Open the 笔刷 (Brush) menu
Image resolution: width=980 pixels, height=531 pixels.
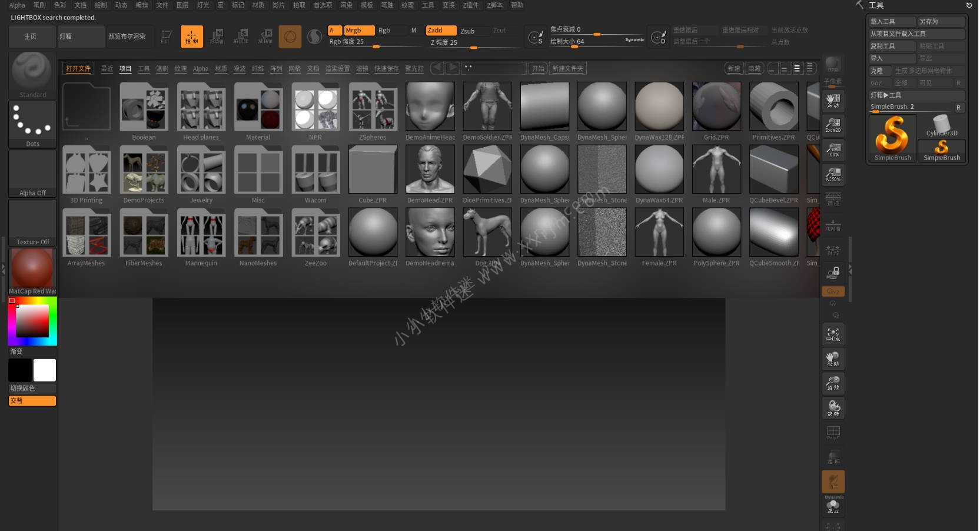39,5
